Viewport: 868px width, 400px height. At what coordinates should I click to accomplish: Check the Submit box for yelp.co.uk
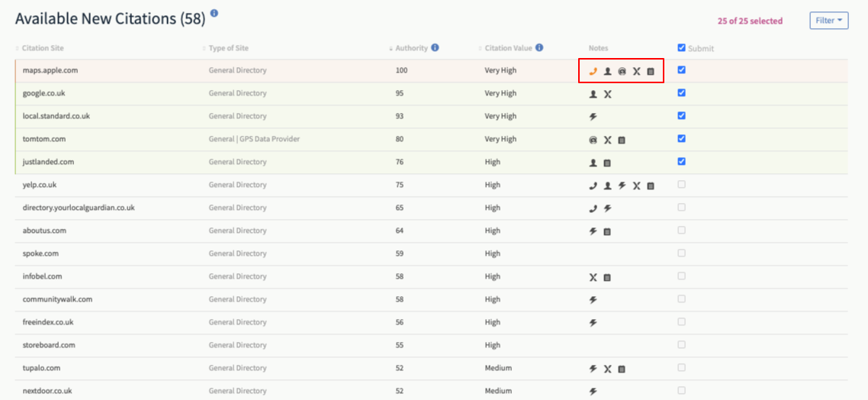[681, 184]
